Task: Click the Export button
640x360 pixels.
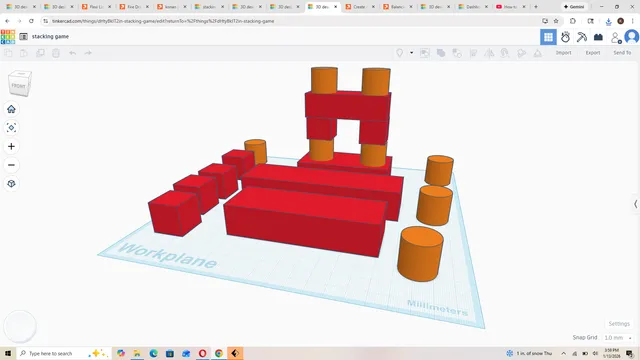Action: pos(593,53)
